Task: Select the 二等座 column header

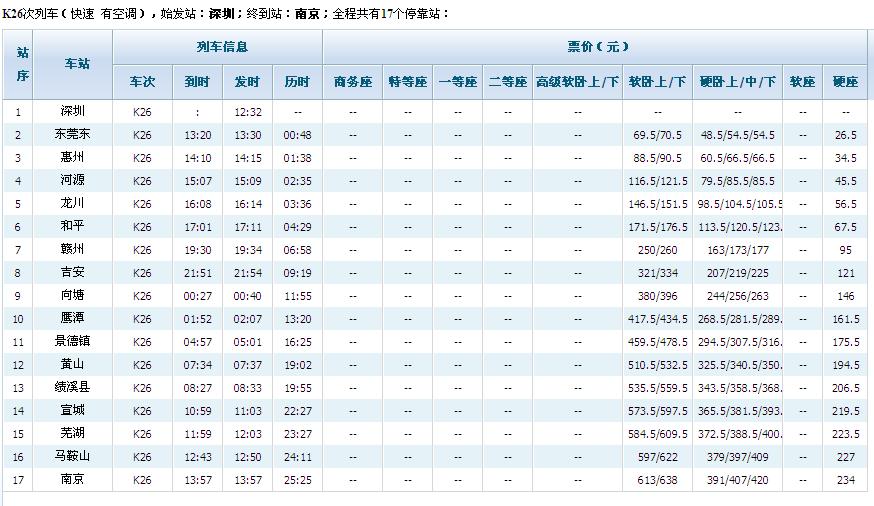Action: click(507, 82)
